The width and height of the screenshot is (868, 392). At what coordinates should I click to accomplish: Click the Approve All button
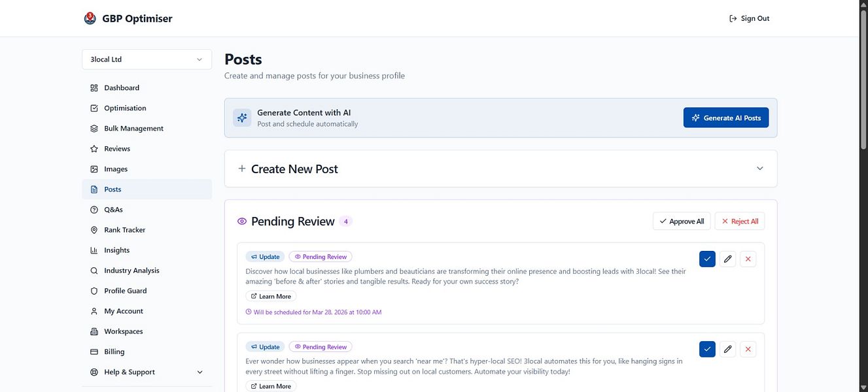(682, 221)
